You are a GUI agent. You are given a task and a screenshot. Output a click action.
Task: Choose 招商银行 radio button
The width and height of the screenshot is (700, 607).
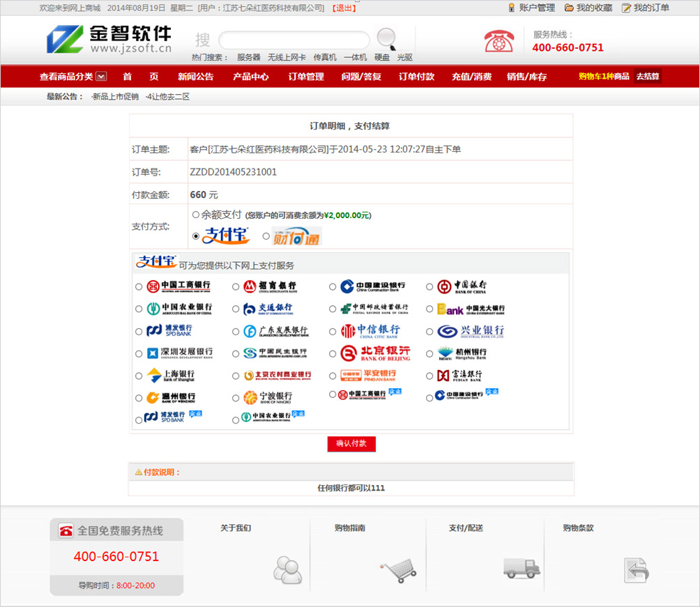tap(236, 287)
